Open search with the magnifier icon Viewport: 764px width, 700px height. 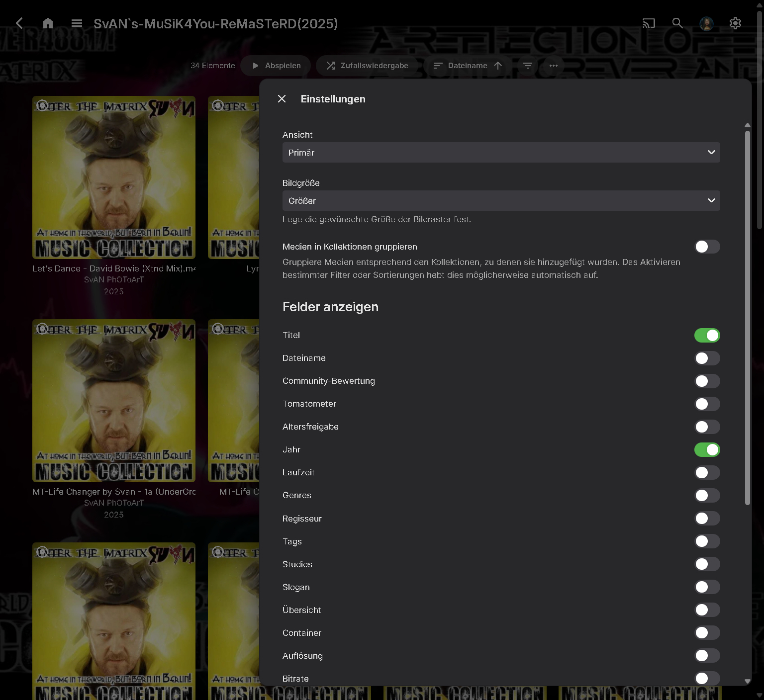677,23
